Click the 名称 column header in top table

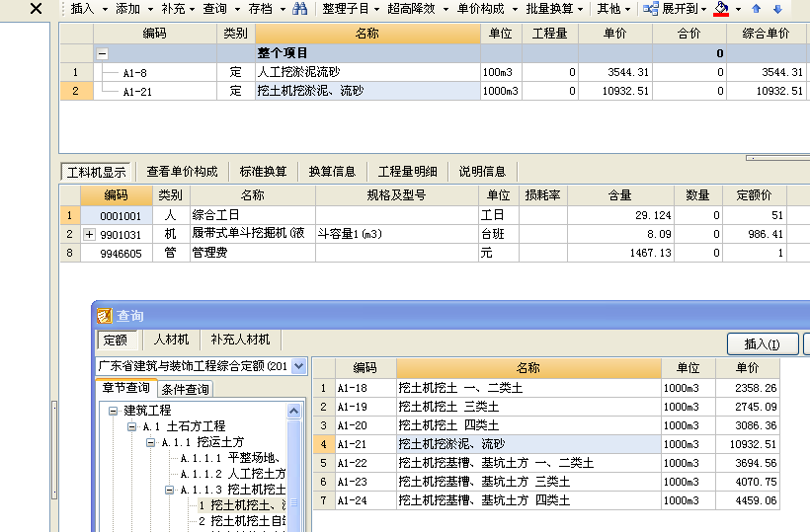point(367,34)
